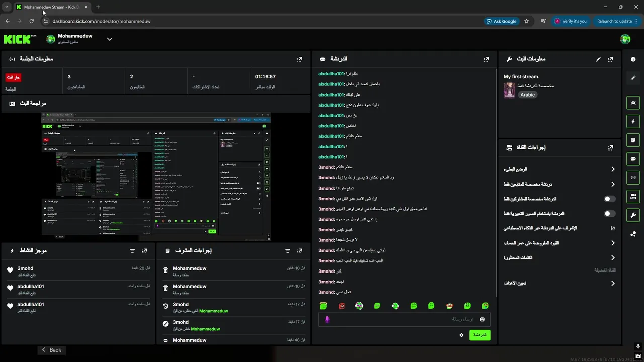
Task: Open the moderator actions filter icon
Action: click(x=288, y=251)
